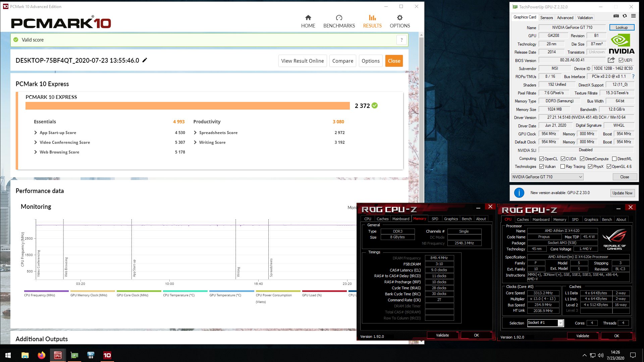Click the bus interface question mark in GPU-Z

point(633,76)
